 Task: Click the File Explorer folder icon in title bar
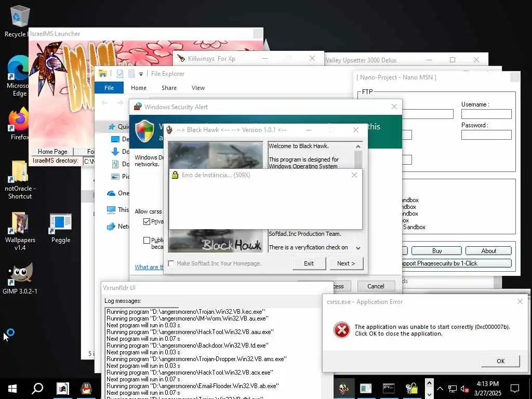103,74
